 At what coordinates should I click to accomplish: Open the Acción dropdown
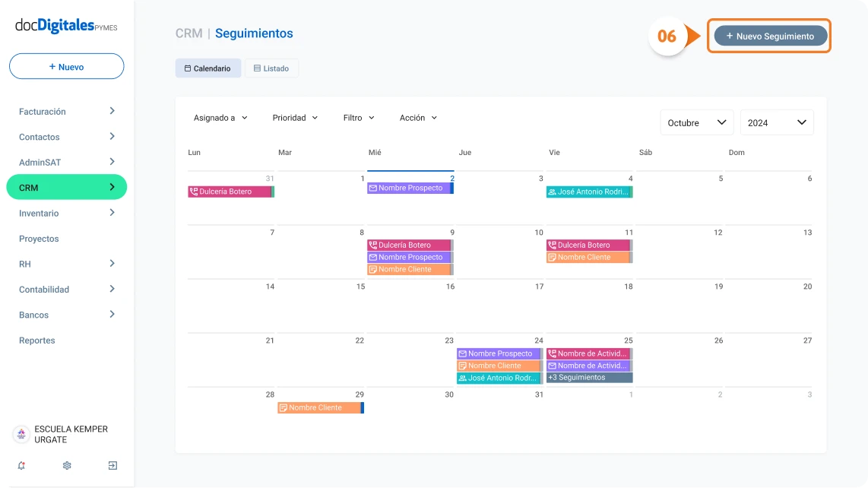click(x=419, y=118)
